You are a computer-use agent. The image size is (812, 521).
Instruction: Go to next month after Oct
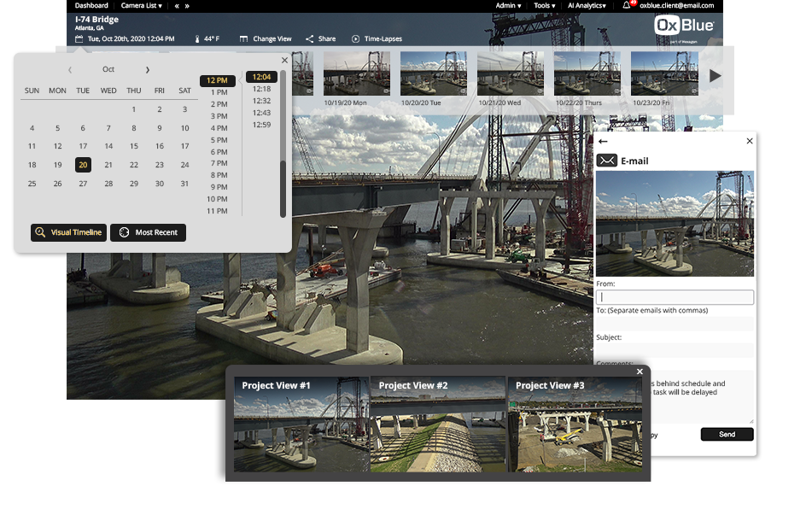click(x=148, y=69)
